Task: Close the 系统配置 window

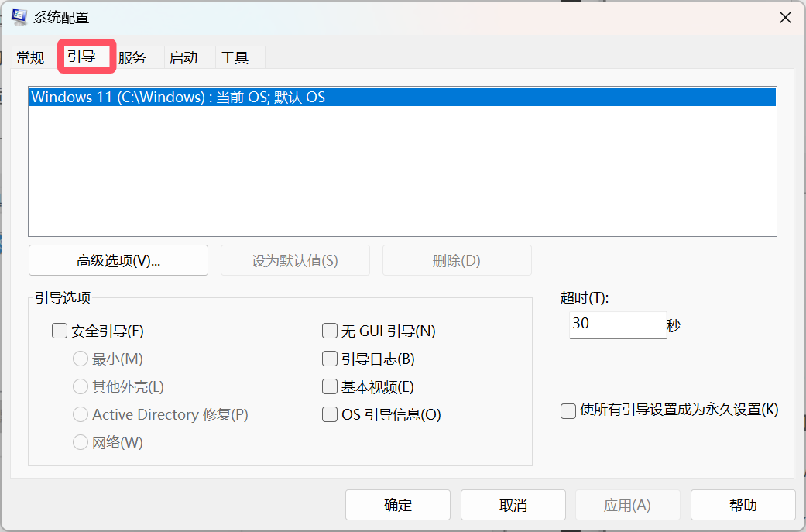Action: click(x=785, y=18)
